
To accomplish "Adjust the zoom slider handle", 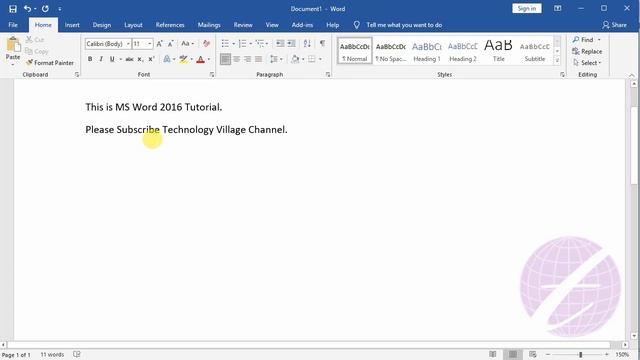I will click(580, 355).
